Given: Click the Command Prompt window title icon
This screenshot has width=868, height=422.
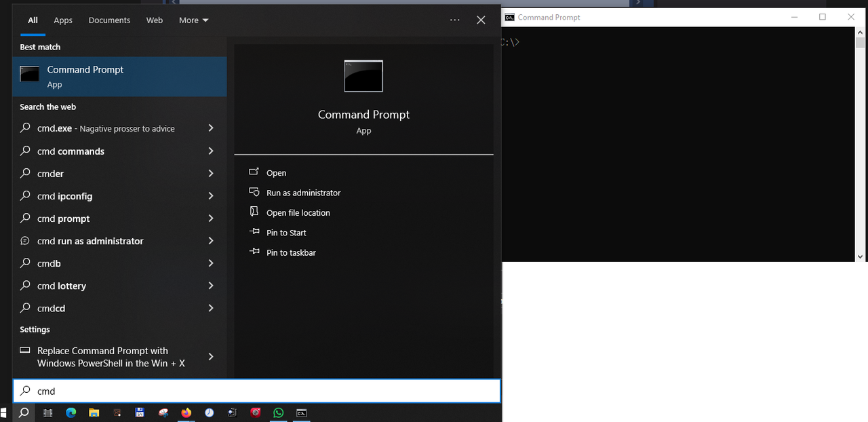Looking at the screenshot, I should [x=509, y=17].
